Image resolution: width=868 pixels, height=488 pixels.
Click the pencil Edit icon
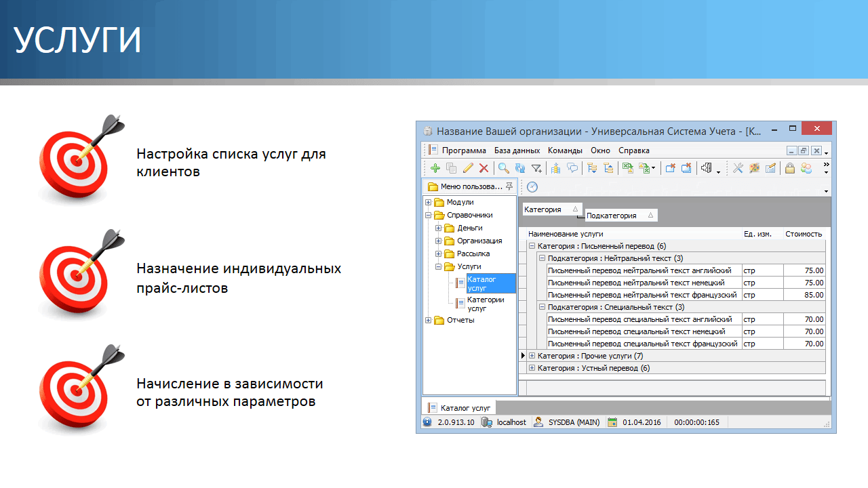tap(467, 168)
